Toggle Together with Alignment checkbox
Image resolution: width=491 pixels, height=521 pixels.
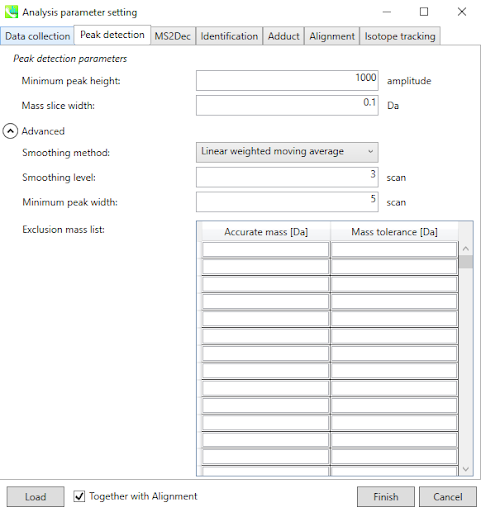coord(79,496)
